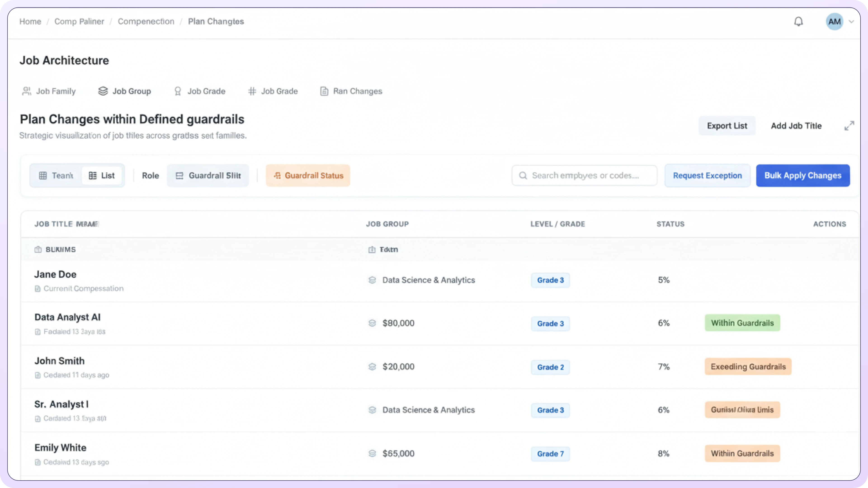
Task: Open the Job Family tab
Action: pos(49,91)
